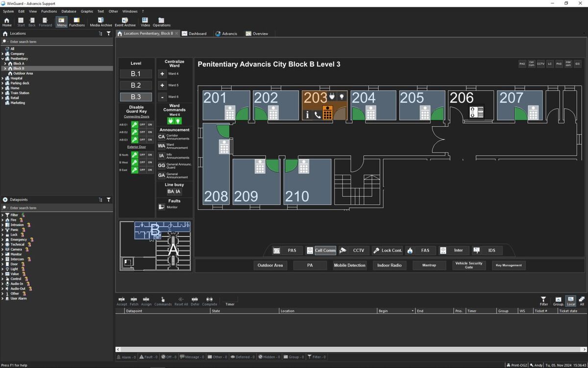Select level B.2 button
Viewport: 588px width, 368px height.
(136, 85)
